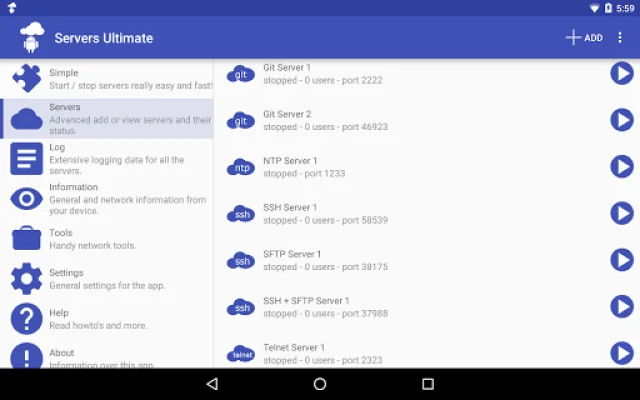Click the Information eye icon

click(27, 199)
